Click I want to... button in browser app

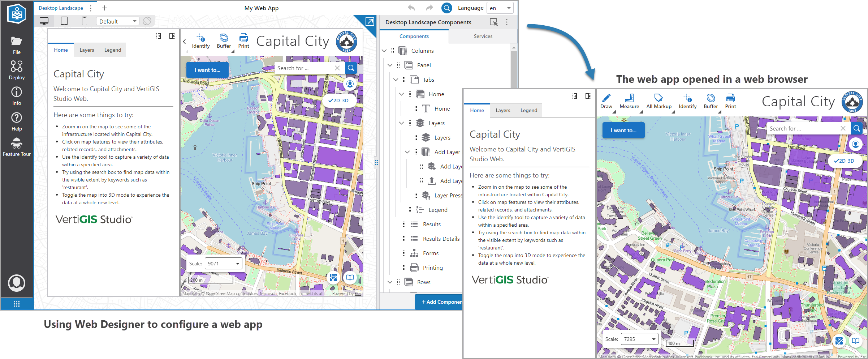click(623, 131)
